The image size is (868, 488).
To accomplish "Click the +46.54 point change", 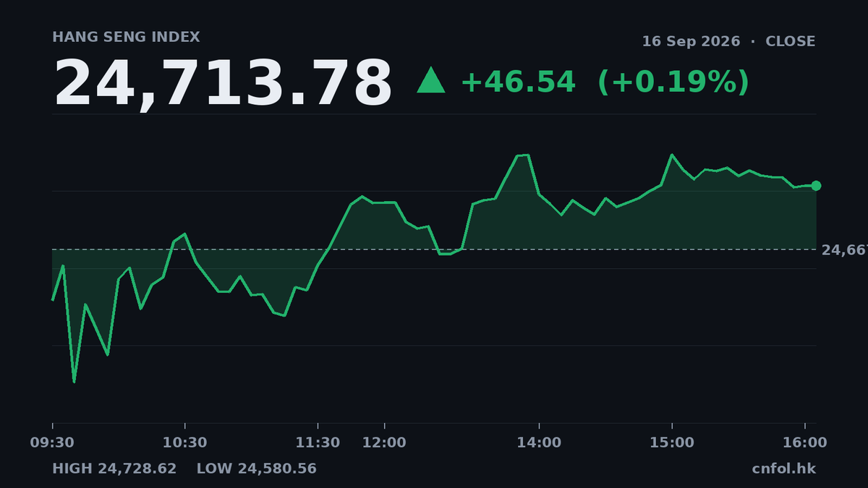I will tap(518, 82).
